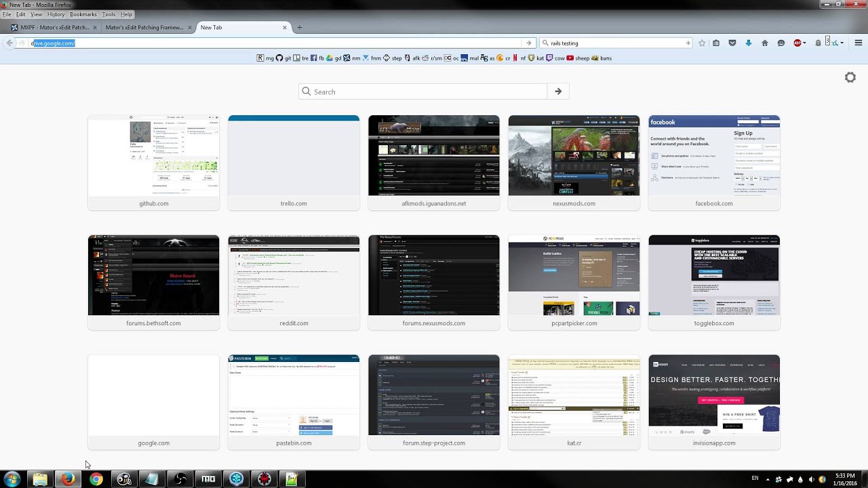Screen dimensions: 868x488
Task: Click the bookmark star icon
Action: (x=702, y=43)
